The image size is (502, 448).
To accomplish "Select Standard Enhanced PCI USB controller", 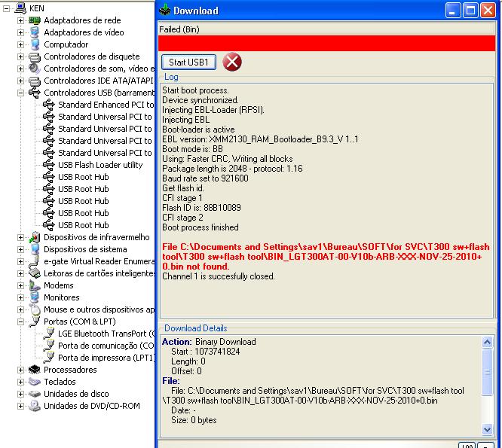I will (x=105, y=105).
